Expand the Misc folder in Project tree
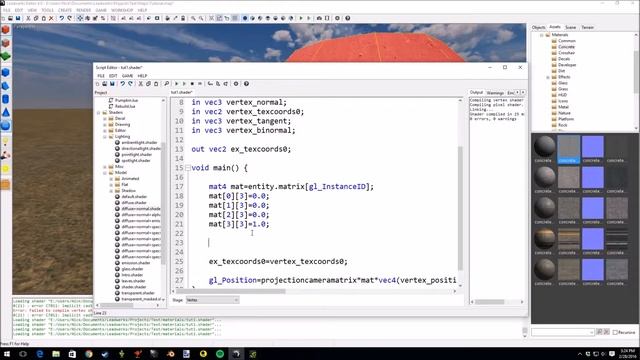 (x=104, y=167)
